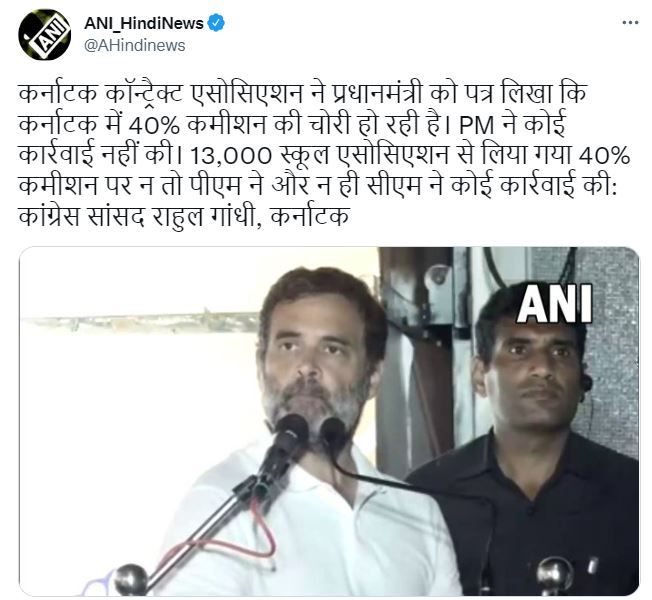Image resolution: width=652 pixels, height=600 pixels.
Task: Visit the @AHindinews handle link
Action: (134, 45)
